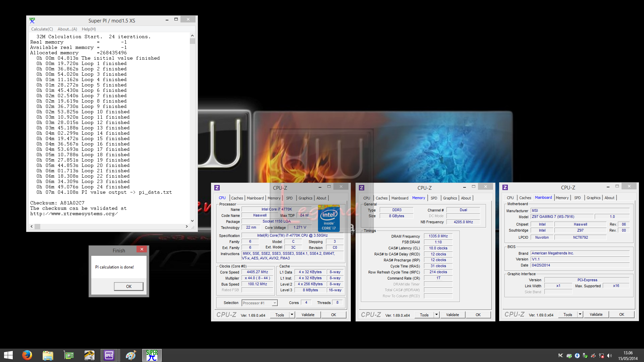Click the DRAM Frequency value 1335.0 MHz

point(438,236)
